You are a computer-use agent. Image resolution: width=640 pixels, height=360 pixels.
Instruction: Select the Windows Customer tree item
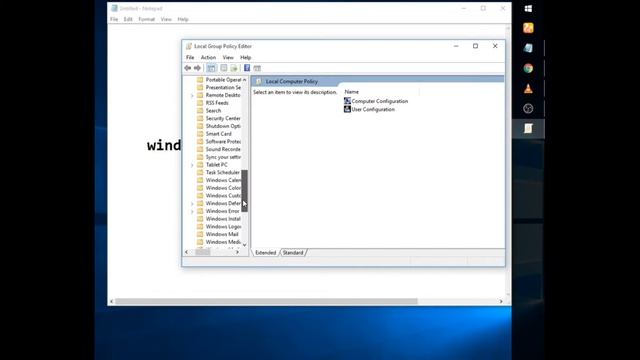tap(223, 196)
